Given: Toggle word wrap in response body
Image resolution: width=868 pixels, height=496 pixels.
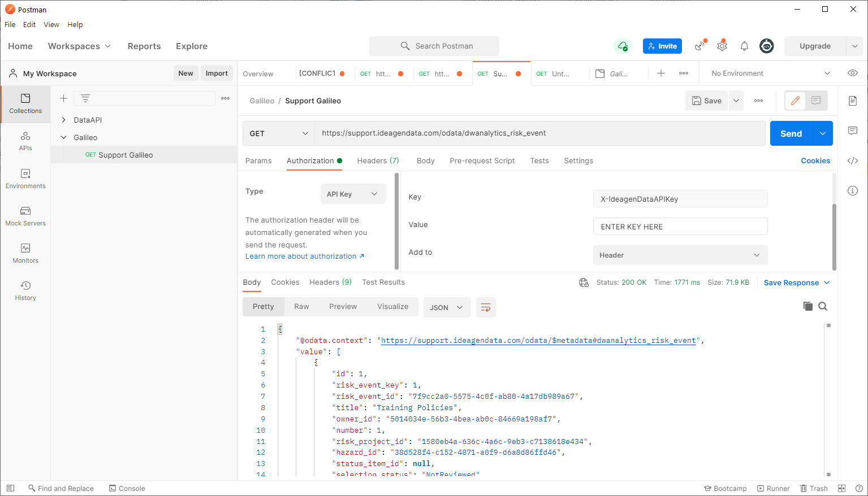Looking at the screenshot, I should (x=486, y=307).
